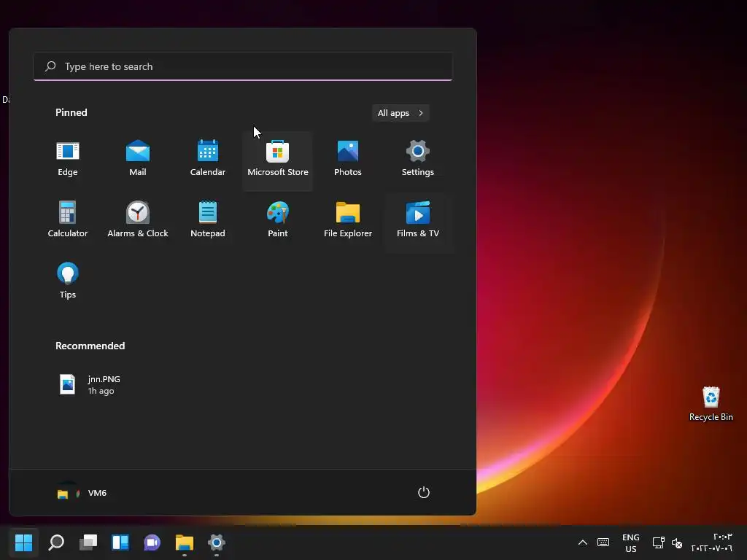Screen dimensions: 747x560
Task: Launch Alarms & Clock
Action: pyautogui.click(x=138, y=220)
